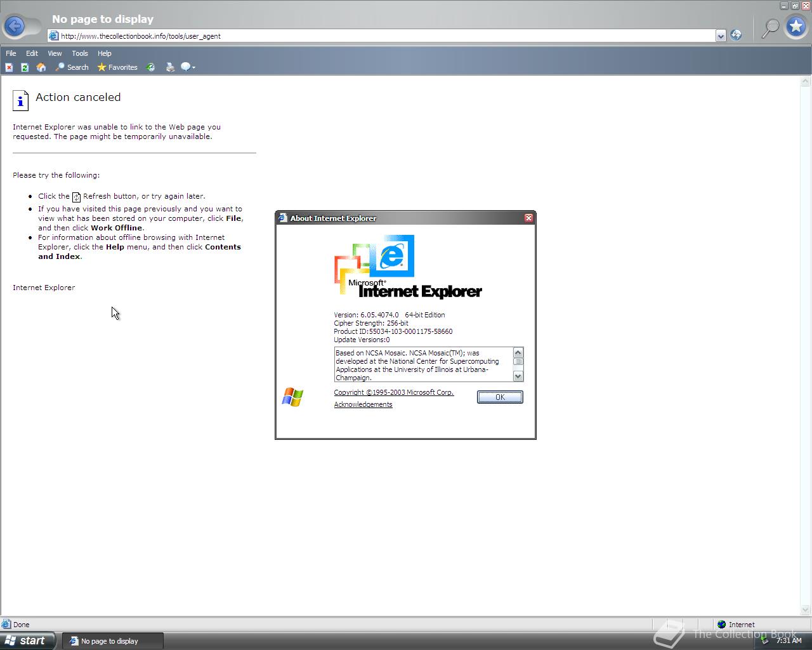The width and height of the screenshot is (812, 650).
Task: Click the Done status bar text
Action: pos(21,625)
